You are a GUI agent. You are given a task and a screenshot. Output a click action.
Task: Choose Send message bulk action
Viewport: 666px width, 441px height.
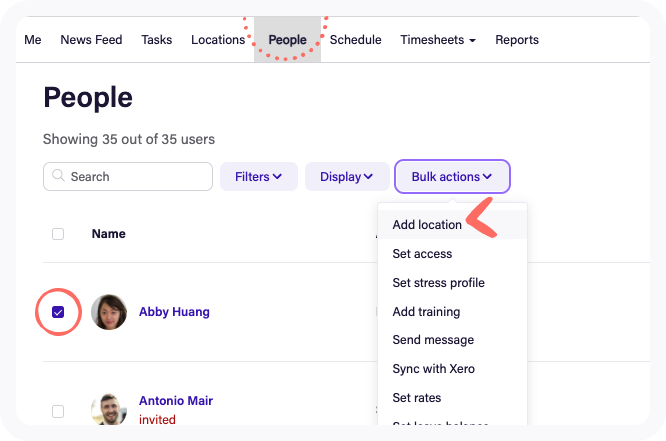pyautogui.click(x=433, y=340)
